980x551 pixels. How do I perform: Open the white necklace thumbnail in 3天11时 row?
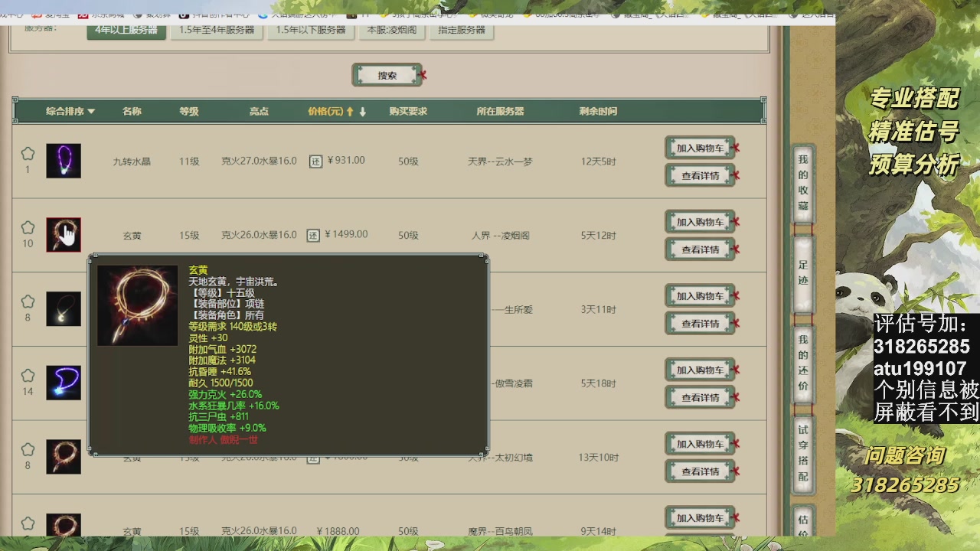(64, 308)
